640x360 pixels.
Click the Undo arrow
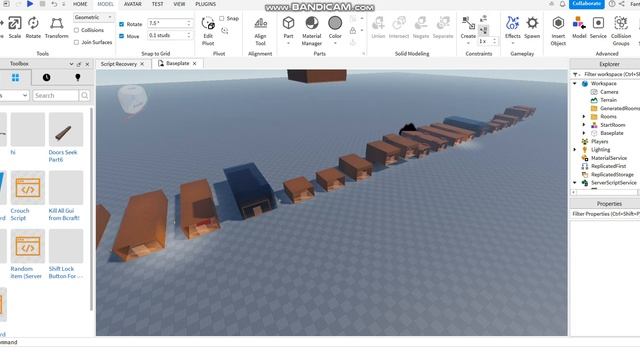click(x=54, y=4)
